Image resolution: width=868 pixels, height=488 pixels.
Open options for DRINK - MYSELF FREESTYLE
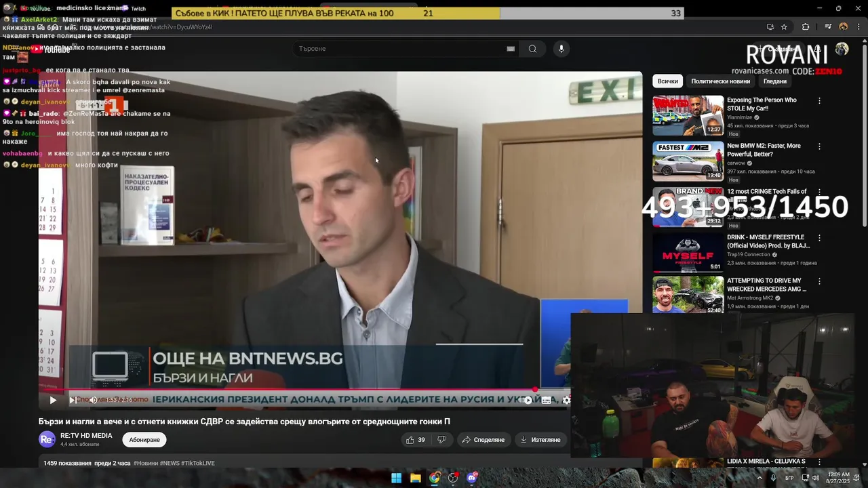tap(819, 238)
